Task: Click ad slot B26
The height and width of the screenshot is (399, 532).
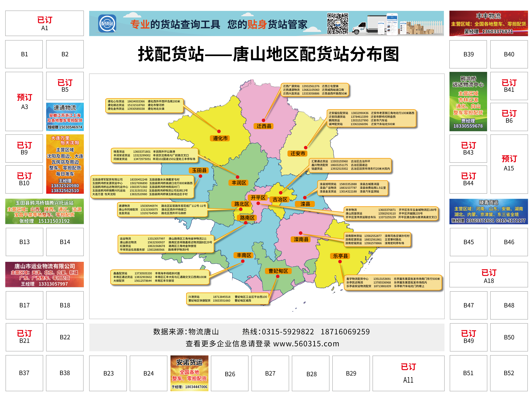Action: point(230,373)
